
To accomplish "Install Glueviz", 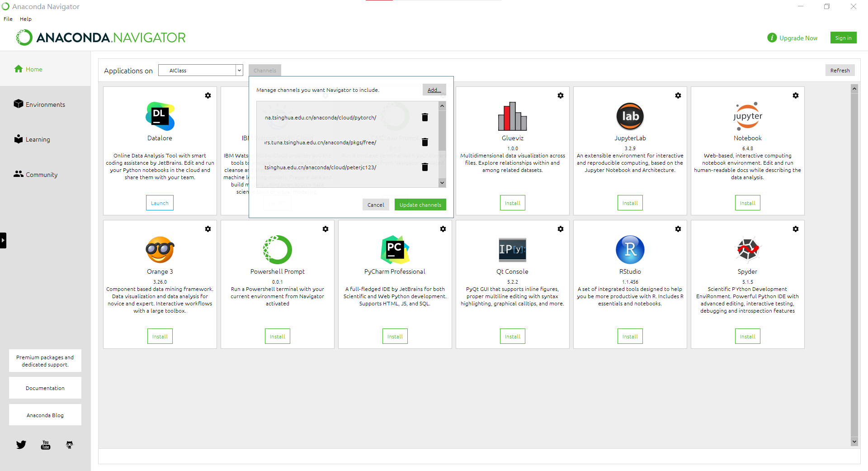I will tap(513, 203).
